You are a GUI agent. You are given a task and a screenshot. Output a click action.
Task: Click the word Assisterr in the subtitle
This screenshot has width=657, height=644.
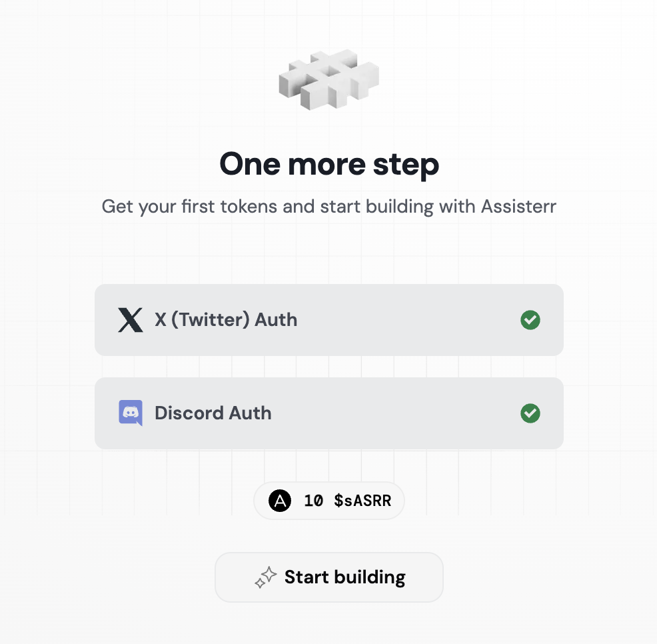pos(518,206)
